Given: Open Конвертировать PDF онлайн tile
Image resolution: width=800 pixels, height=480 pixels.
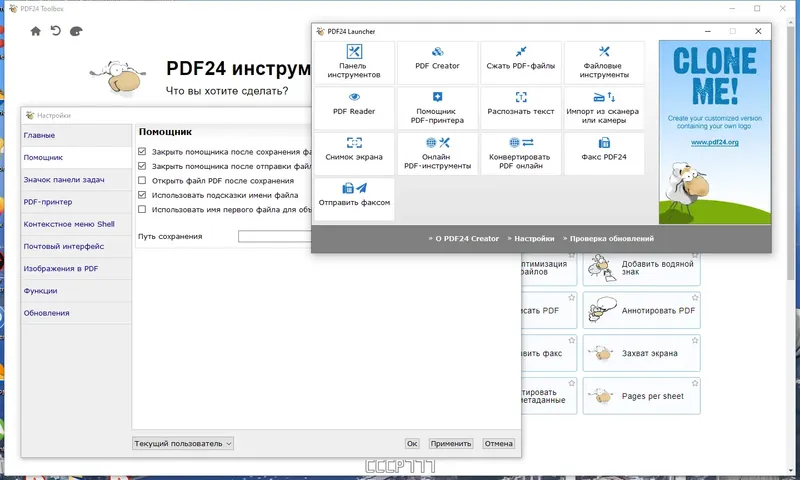Looking at the screenshot, I should [520, 153].
